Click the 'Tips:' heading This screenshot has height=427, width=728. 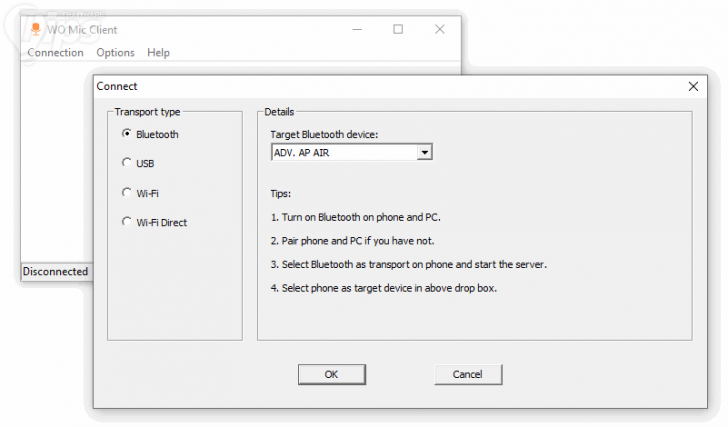tap(281, 194)
